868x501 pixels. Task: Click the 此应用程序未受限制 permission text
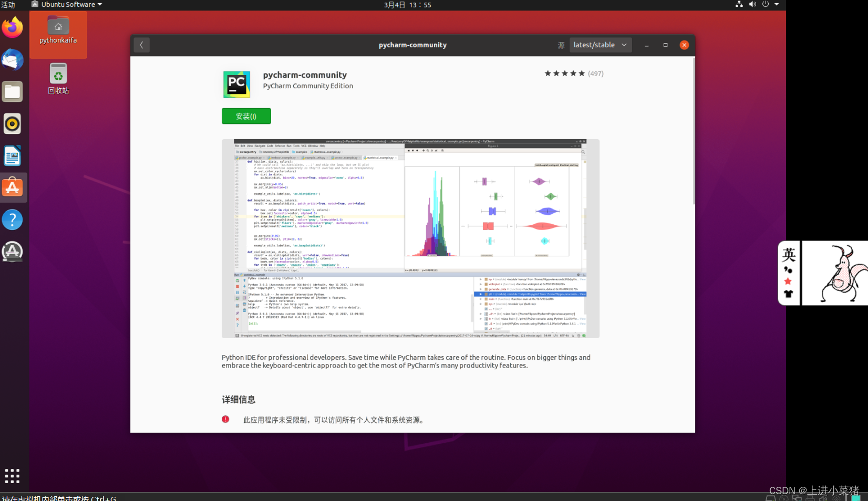click(334, 420)
